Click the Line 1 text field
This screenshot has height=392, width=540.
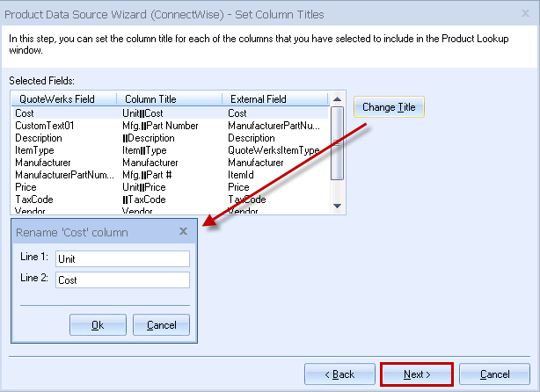click(122, 259)
